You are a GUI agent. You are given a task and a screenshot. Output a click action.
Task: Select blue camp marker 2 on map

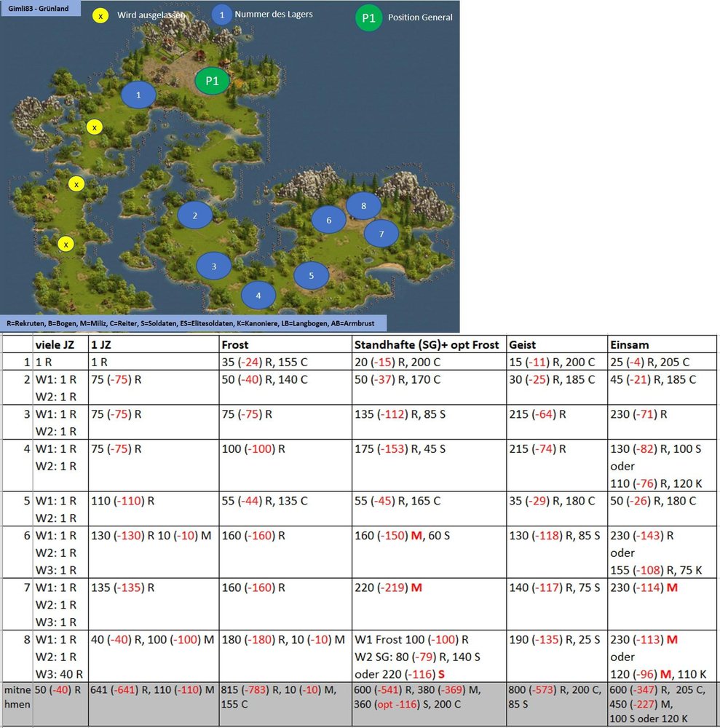coord(195,215)
